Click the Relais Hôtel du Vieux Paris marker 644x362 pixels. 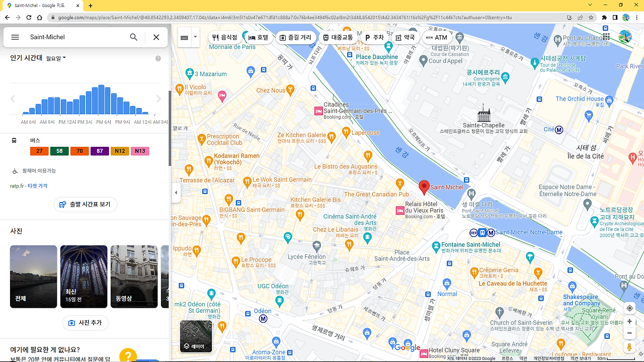(400, 211)
